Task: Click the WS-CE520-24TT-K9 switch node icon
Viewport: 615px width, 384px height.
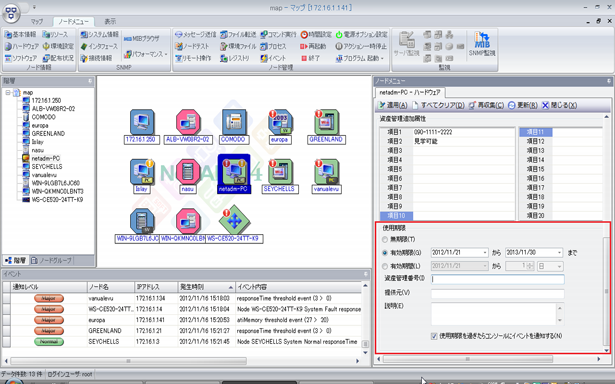Action: (234, 220)
